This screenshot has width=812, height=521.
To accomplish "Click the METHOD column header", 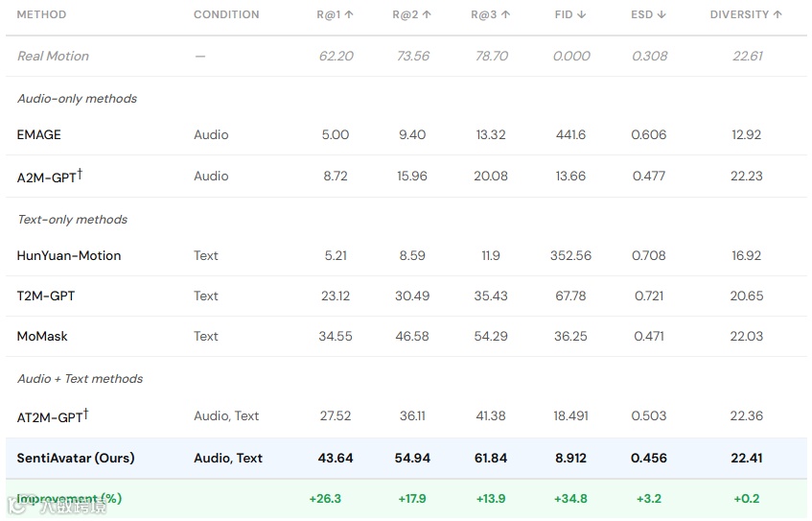I will click(41, 14).
